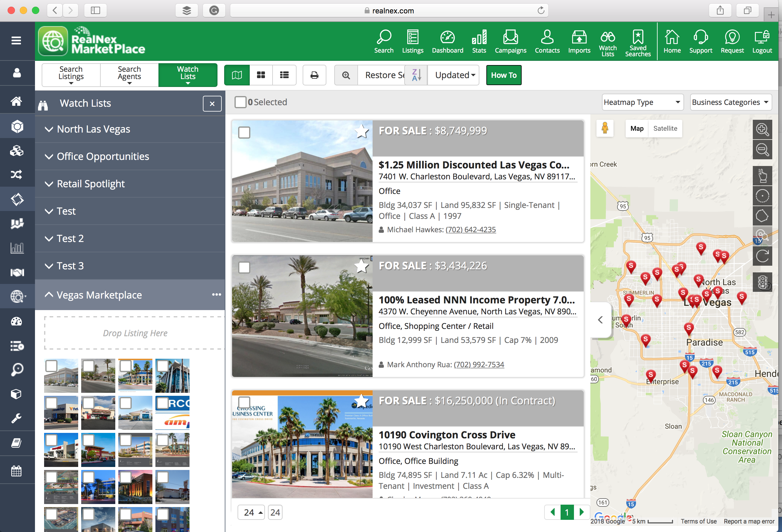Open the Updated sort dropdown
782x532 pixels.
tap(453, 75)
